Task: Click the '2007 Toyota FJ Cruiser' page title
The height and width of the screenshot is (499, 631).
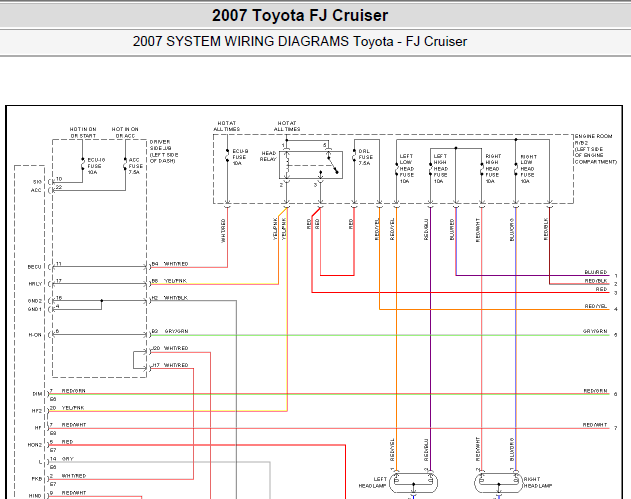Action: pyautogui.click(x=300, y=15)
